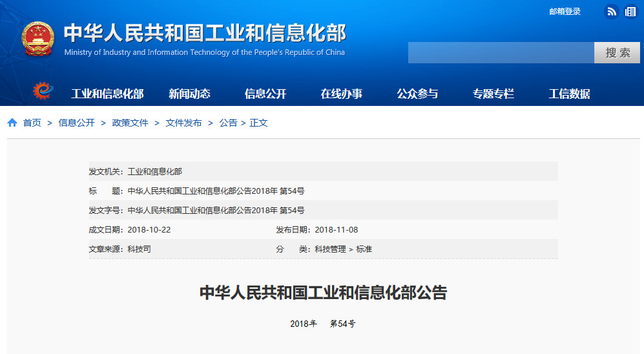
Task: Click the home icon in breadcrumb
Action: 12,122
